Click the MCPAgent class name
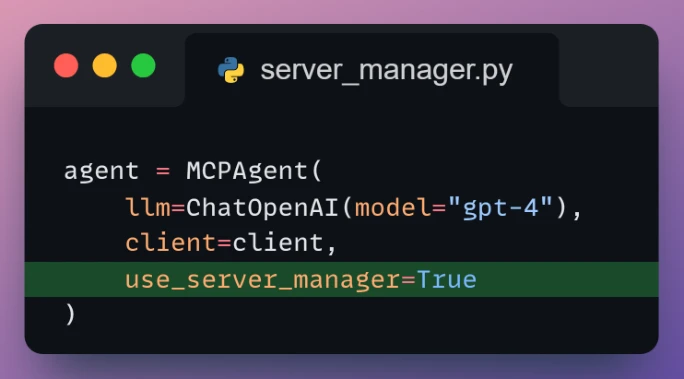 [x=247, y=171]
